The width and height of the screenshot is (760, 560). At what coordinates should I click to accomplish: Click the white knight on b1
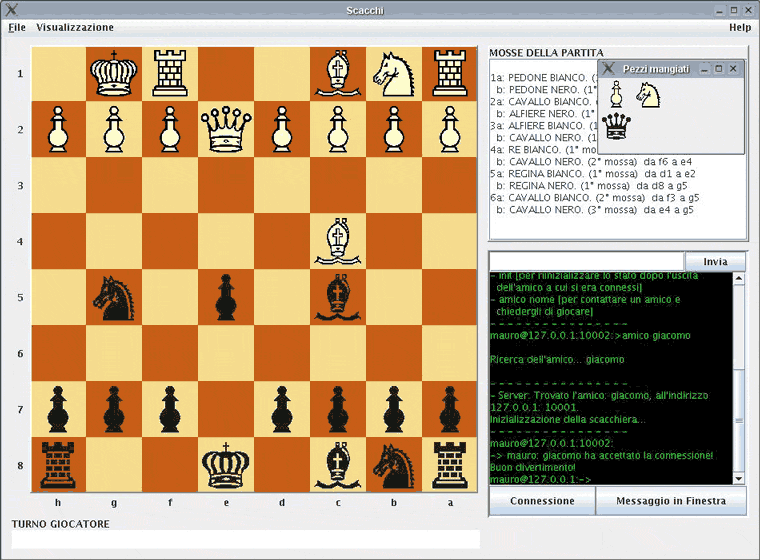tap(393, 73)
